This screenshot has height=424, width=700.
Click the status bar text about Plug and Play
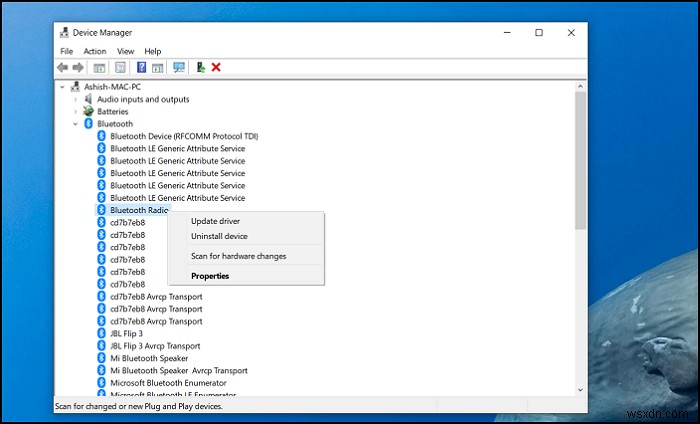pos(139,406)
